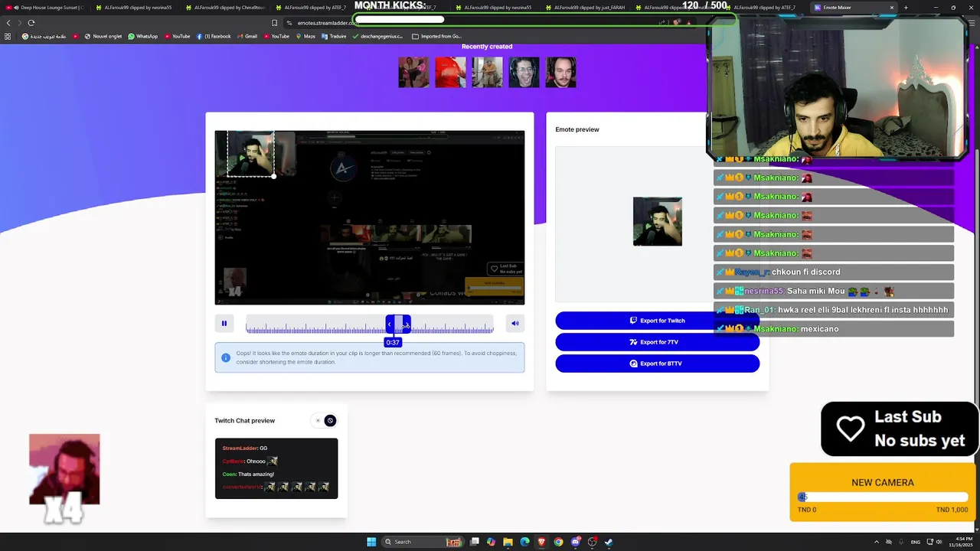980x551 pixels.
Task: Open the Brave browser taskbar icon
Action: pos(541,542)
